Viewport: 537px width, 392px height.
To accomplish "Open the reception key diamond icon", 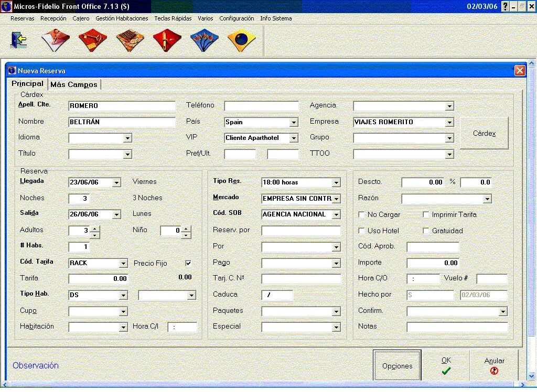I will [92, 40].
